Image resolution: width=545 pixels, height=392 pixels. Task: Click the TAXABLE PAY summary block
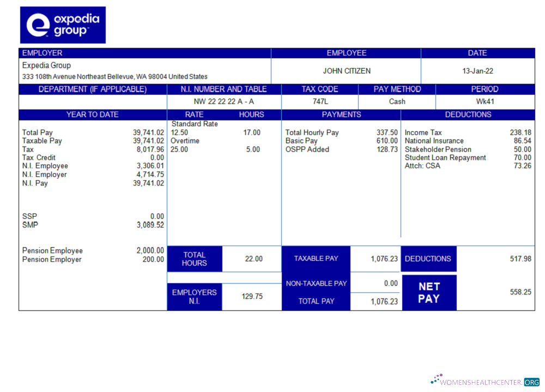[x=316, y=259]
